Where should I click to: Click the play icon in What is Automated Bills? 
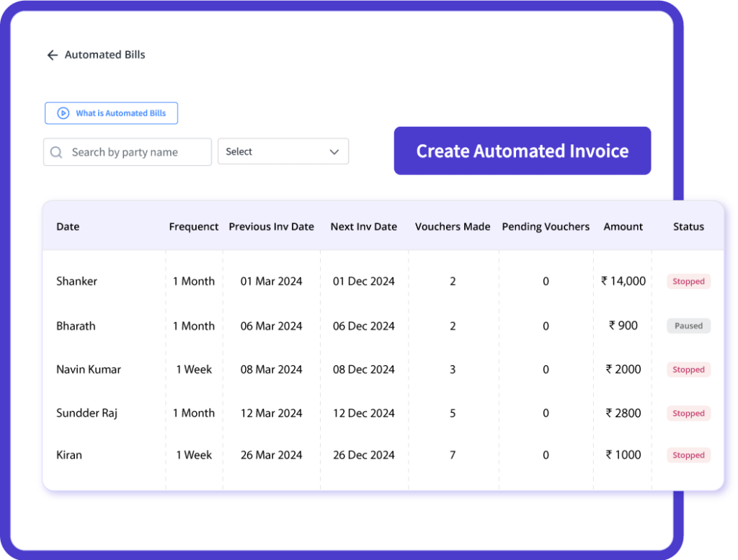click(63, 113)
